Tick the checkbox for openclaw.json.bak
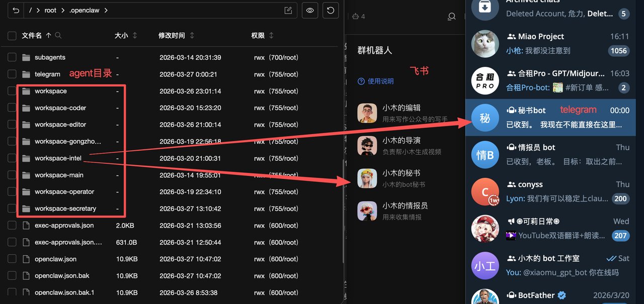Image resolution: width=644 pixels, height=304 pixels. click(12, 276)
